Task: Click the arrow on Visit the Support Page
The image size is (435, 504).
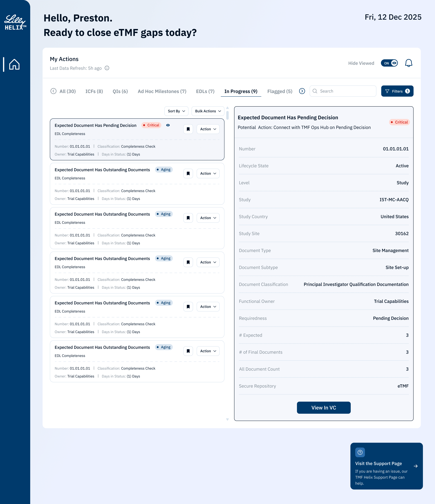Action: (x=416, y=466)
